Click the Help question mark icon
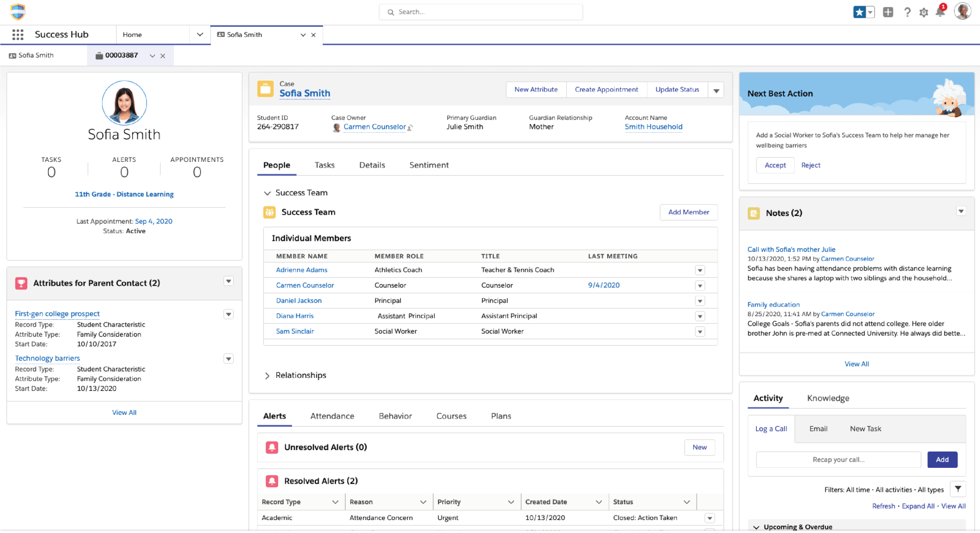Screen dimensions: 980x533 click(x=907, y=12)
